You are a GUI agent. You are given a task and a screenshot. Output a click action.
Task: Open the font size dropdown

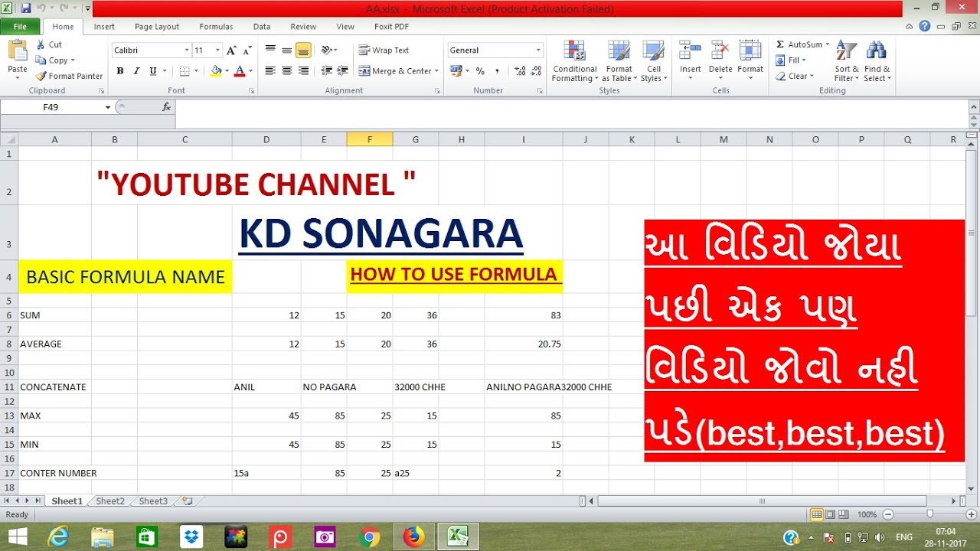tap(218, 51)
